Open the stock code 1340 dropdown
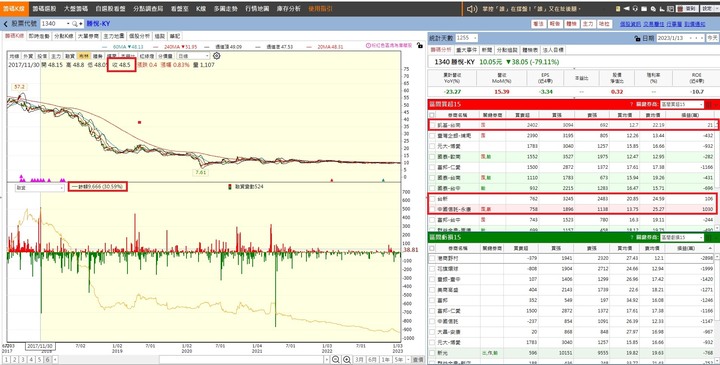This screenshot has height=365, width=720. (x=68, y=24)
